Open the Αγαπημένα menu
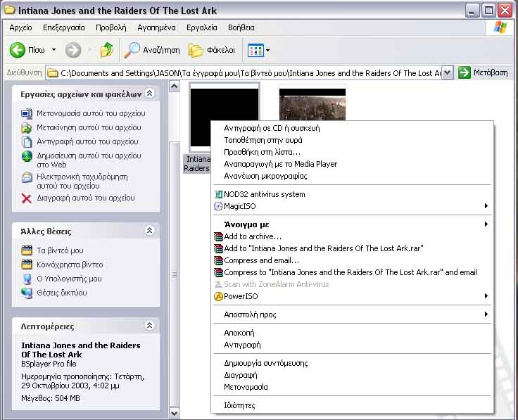518x420 pixels. (x=156, y=27)
